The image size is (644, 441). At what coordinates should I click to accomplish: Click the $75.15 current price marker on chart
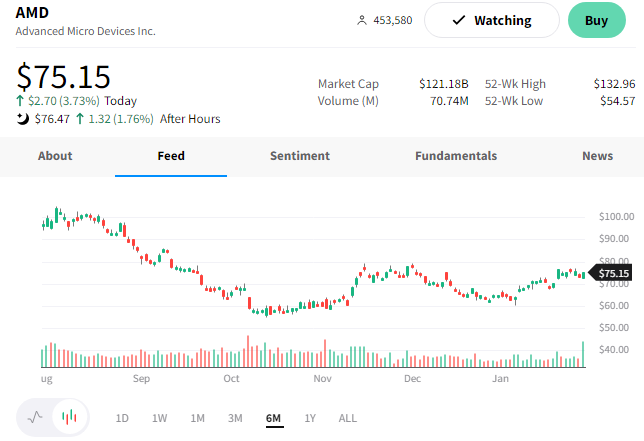tap(612, 273)
